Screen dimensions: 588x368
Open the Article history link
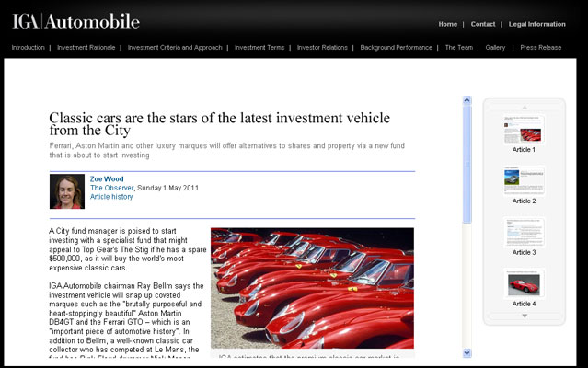click(111, 197)
